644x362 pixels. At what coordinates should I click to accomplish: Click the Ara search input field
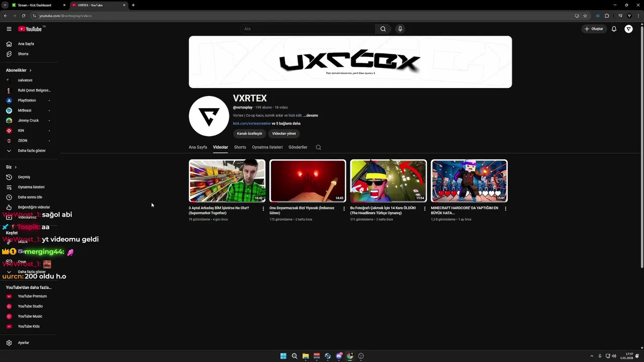(x=308, y=29)
